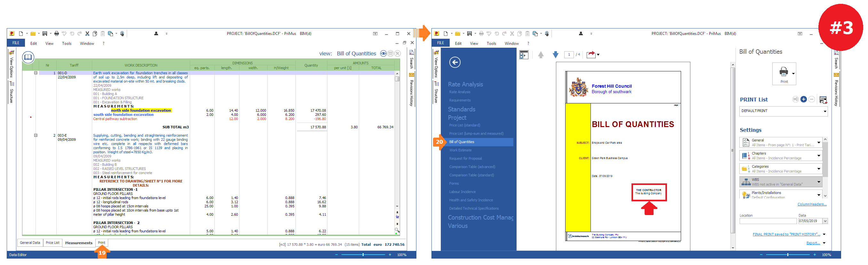This screenshot has width=868, height=265.
Task: Click the red export arrow icon in preview toolbar
Action: tap(591, 55)
